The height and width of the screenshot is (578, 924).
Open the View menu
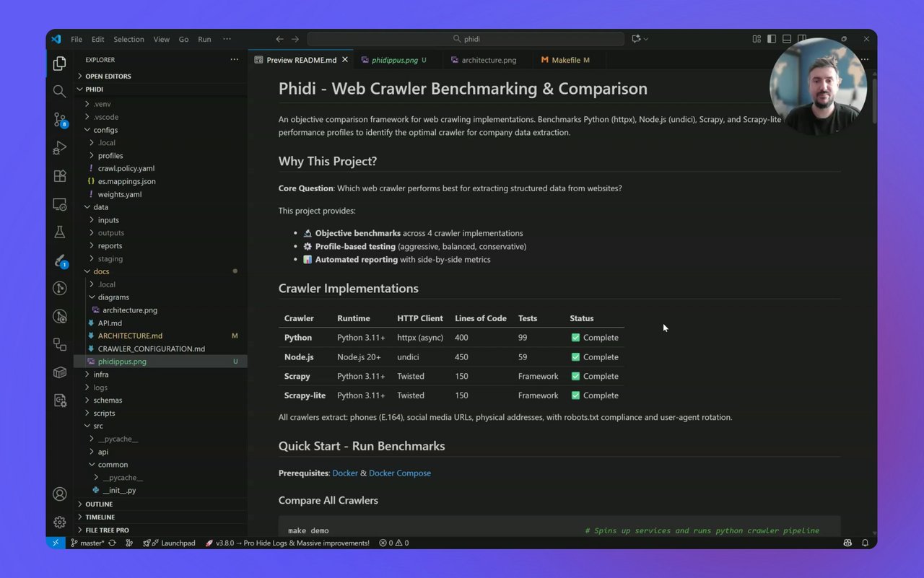click(x=162, y=39)
